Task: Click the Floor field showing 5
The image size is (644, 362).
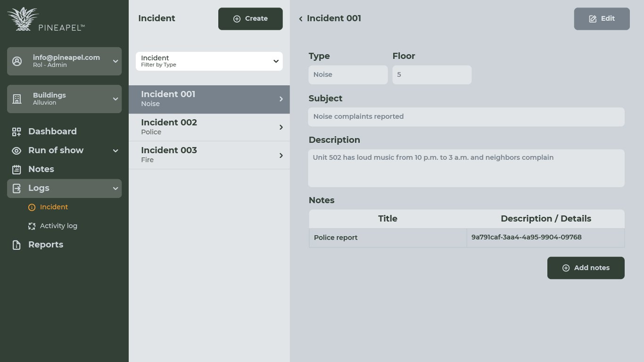Action: [x=432, y=75]
